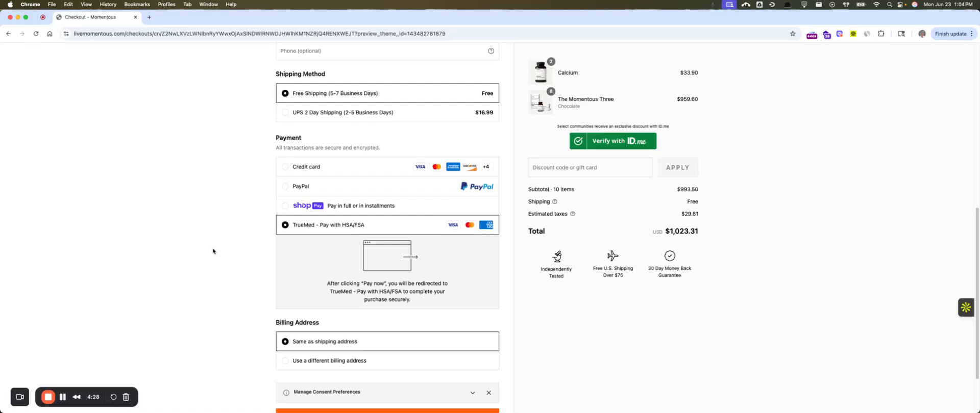Open the Chrome profile avatar
This screenshot has height=413, width=980.
coord(922,34)
